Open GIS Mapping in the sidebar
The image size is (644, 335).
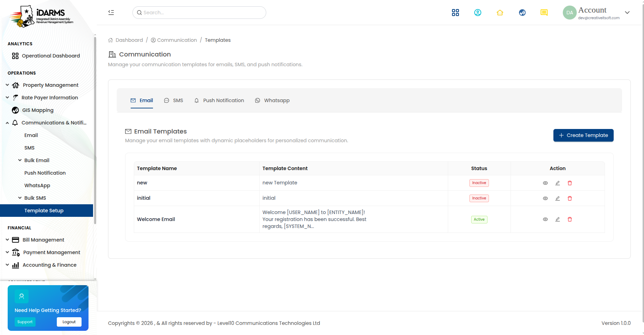[38, 110]
